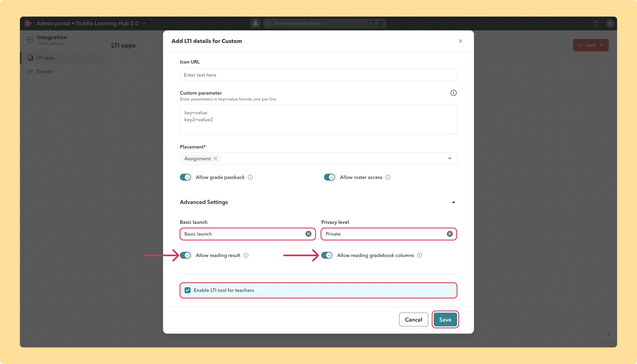Viewport: 637px width, 364px height.
Task: Remove the Assignment placement tag
Action: (216, 158)
